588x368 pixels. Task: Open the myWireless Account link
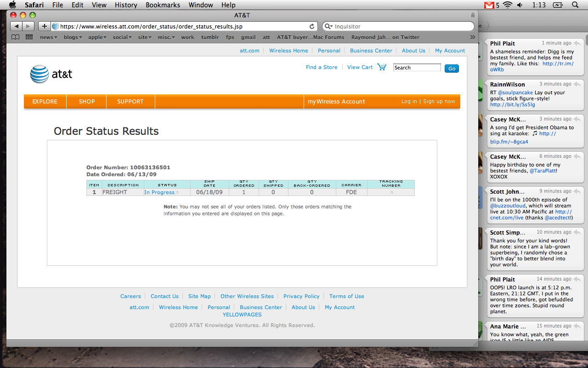tap(336, 102)
